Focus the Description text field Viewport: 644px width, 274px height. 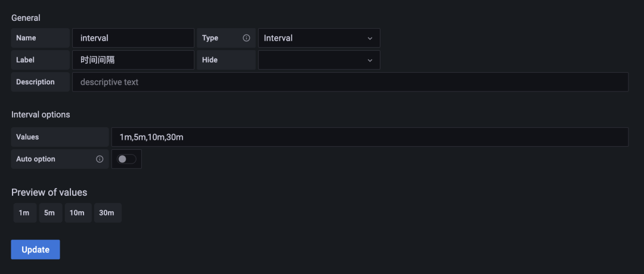tap(349, 82)
